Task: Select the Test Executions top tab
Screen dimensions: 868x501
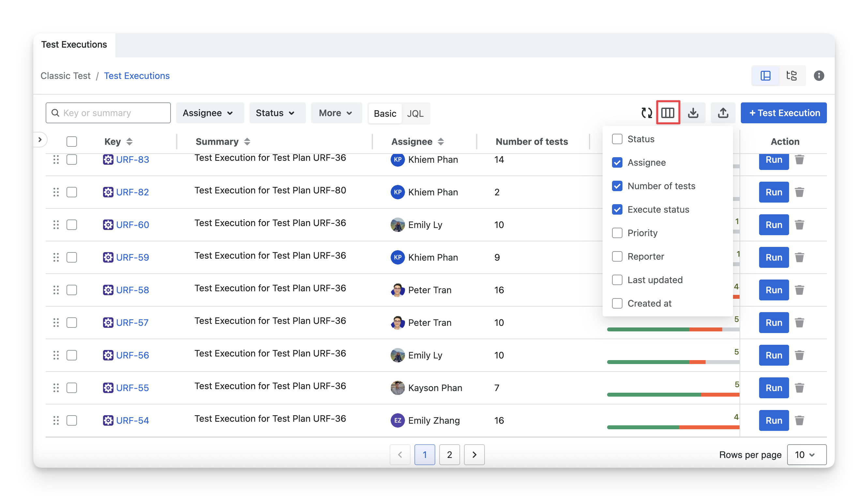Action: (x=74, y=45)
